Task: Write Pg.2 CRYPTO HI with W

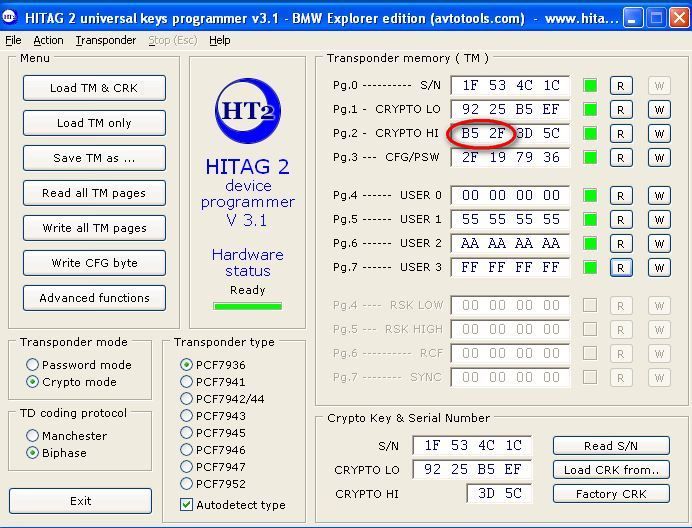Action: [659, 133]
